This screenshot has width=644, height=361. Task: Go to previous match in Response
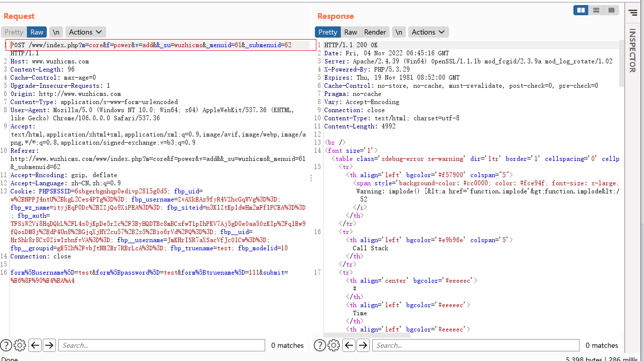[x=348, y=345]
